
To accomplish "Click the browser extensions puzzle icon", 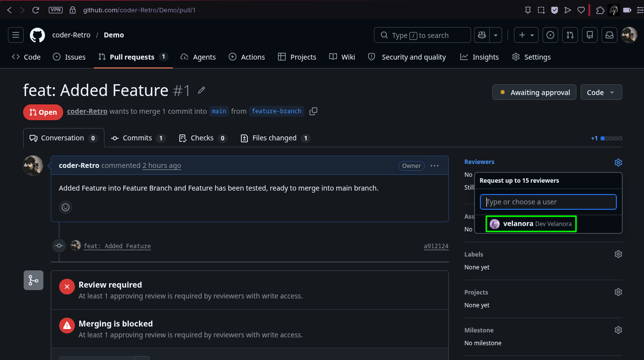I will [600, 10].
